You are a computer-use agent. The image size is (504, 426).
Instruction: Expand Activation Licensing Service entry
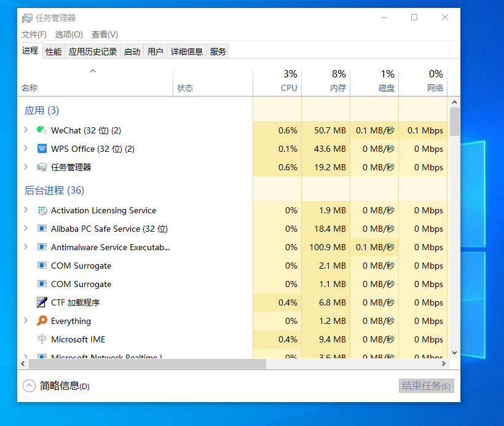point(26,210)
